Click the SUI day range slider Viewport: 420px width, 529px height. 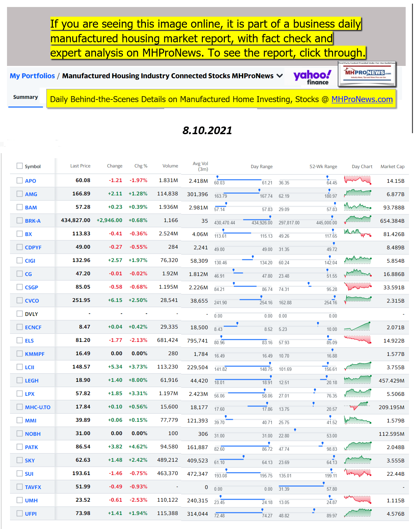click(x=243, y=473)
